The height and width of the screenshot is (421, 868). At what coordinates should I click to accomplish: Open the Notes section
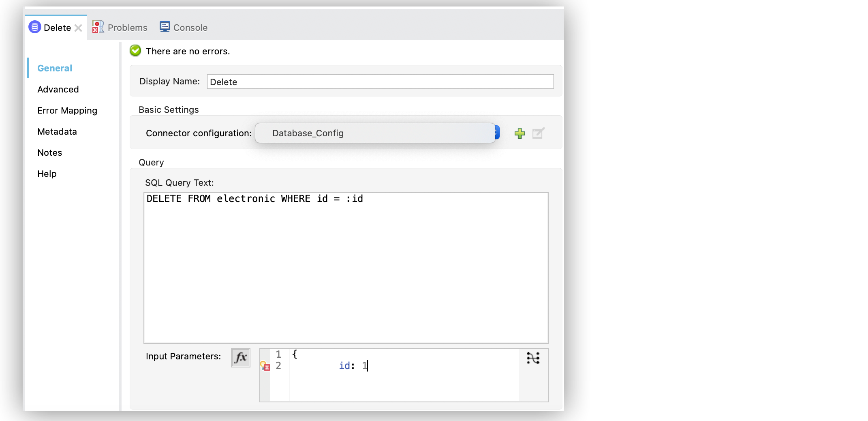pyautogui.click(x=49, y=153)
